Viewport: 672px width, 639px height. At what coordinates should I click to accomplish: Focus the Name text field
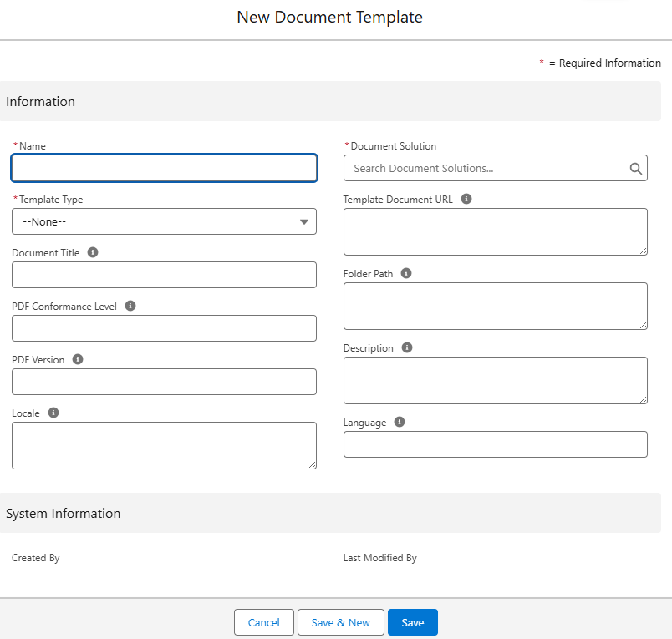click(x=164, y=168)
